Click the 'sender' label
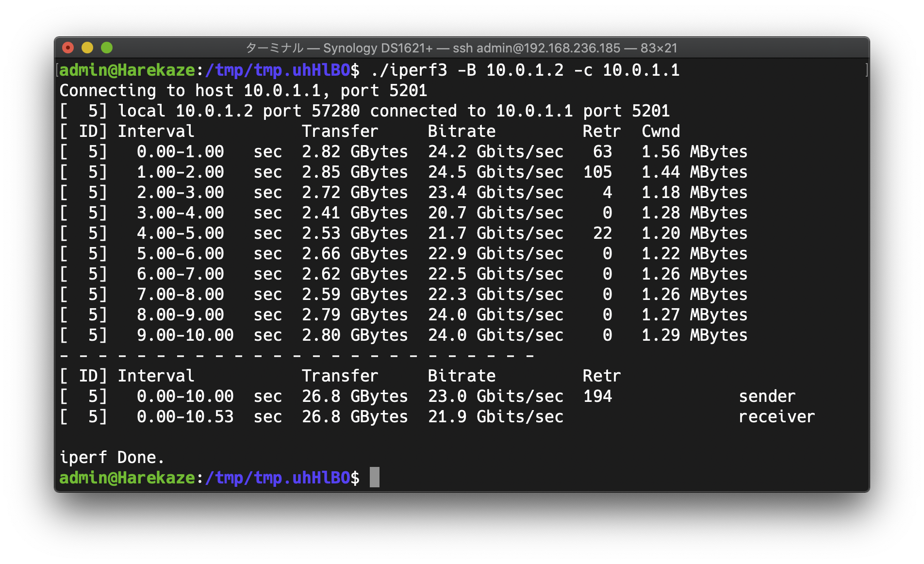 767,397
